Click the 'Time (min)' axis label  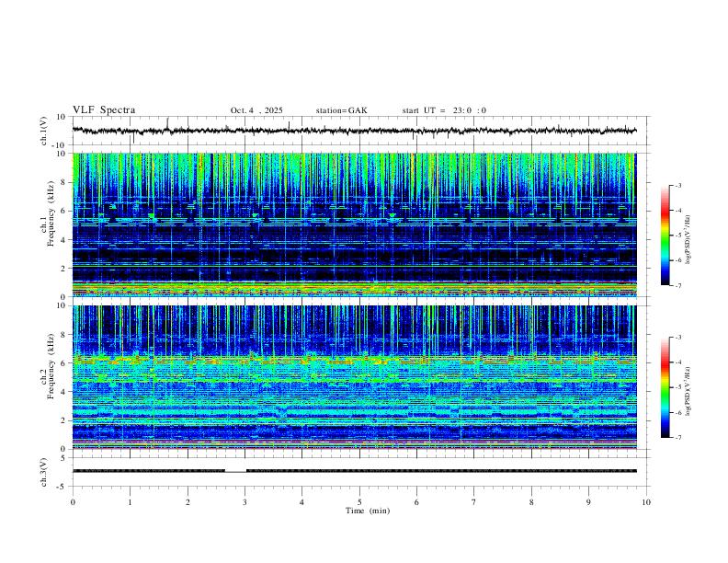[x=368, y=511]
